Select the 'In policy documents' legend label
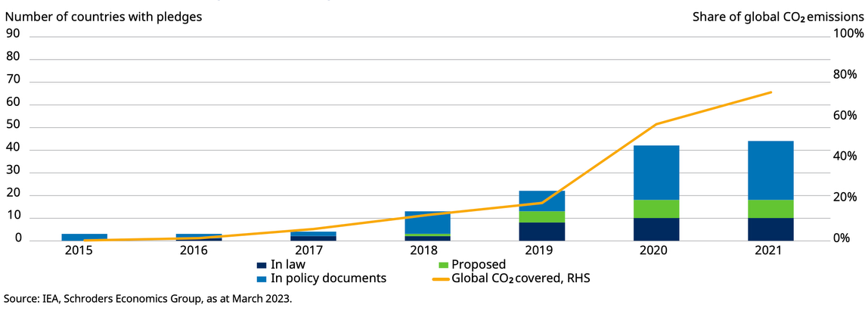This screenshot has width=868, height=311. pyautogui.click(x=327, y=278)
